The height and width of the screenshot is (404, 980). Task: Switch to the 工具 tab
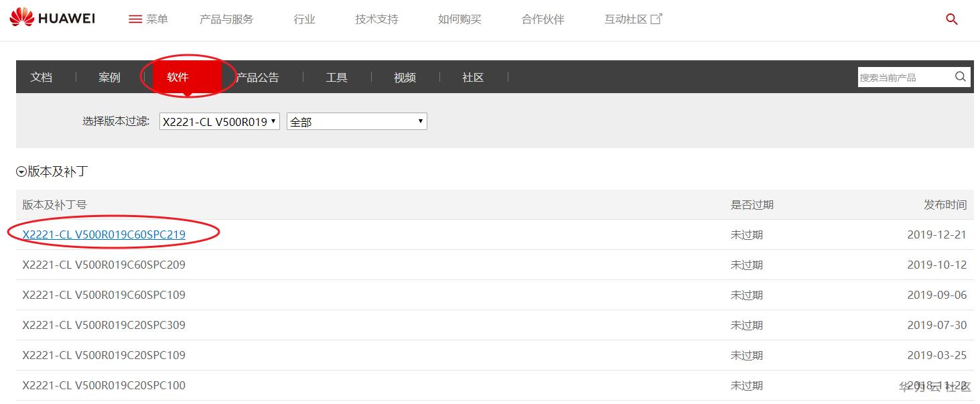[336, 77]
